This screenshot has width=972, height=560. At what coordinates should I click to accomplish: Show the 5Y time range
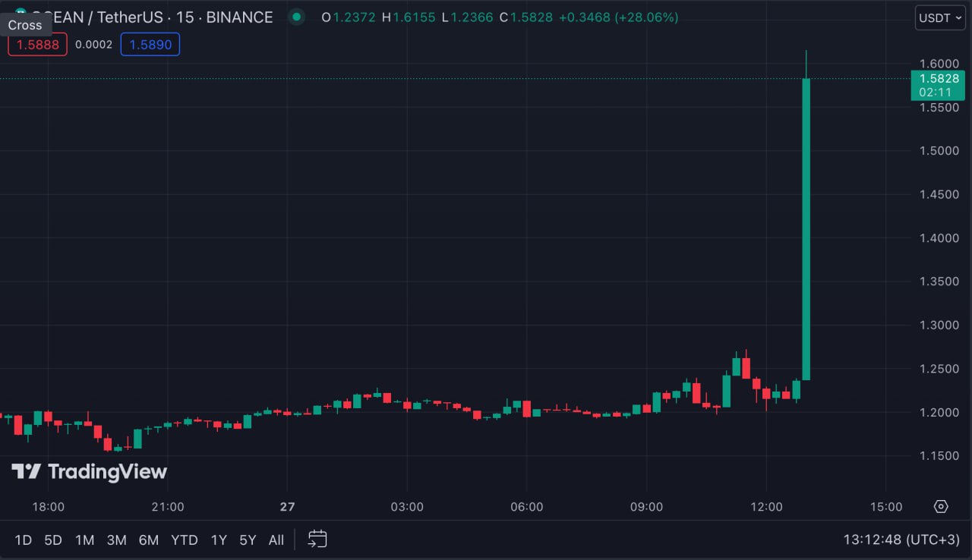point(248,540)
